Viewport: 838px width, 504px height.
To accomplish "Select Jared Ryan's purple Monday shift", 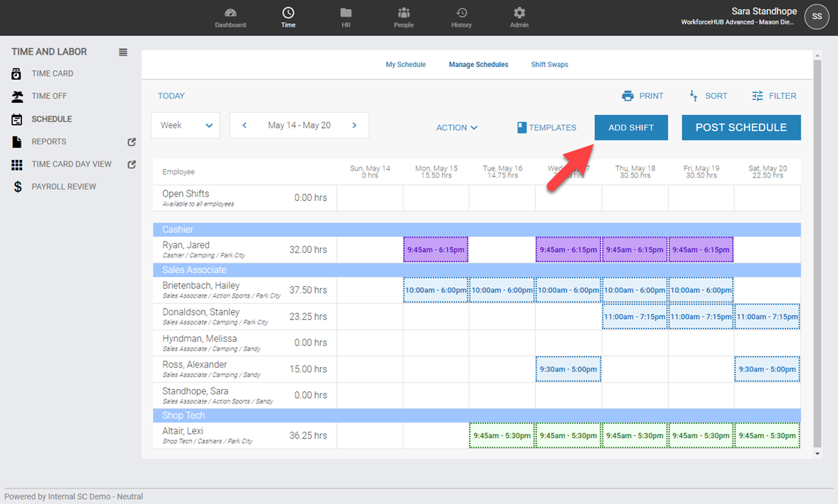I will click(x=436, y=250).
